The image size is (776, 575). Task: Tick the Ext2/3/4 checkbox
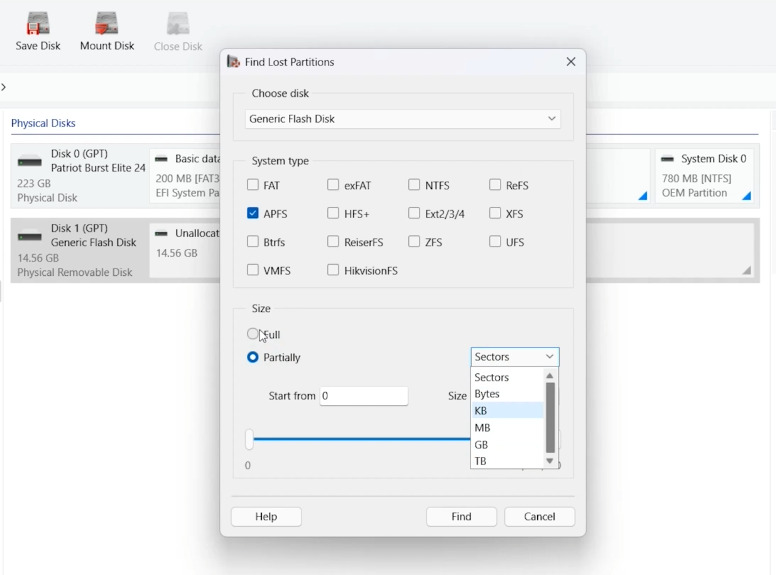point(414,213)
